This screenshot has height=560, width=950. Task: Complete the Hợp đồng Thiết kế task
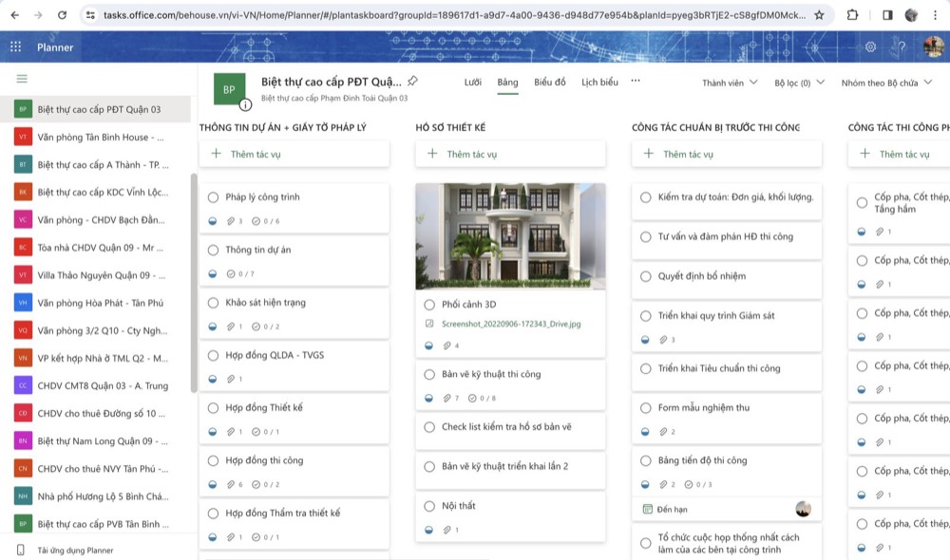pyautogui.click(x=213, y=408)
